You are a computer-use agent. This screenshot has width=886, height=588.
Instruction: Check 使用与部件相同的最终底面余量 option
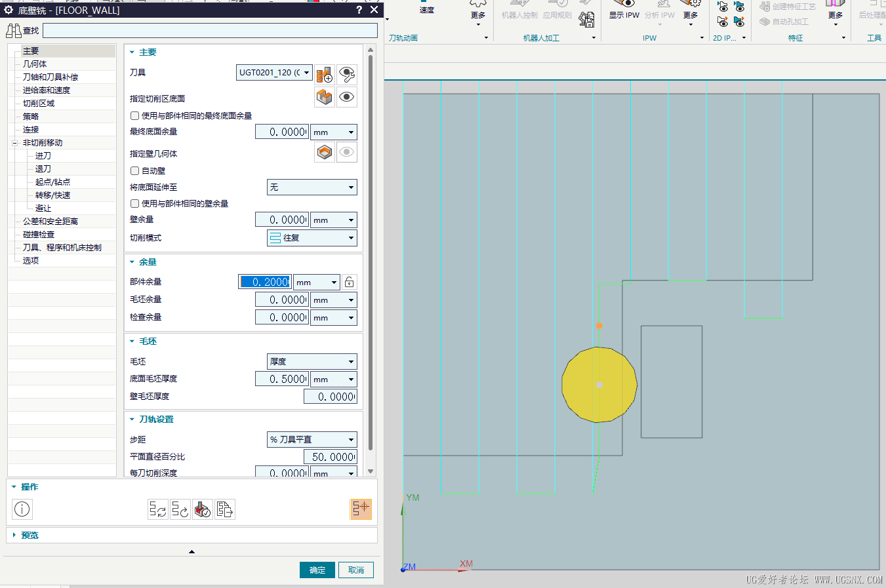click(x=134, y=116)
